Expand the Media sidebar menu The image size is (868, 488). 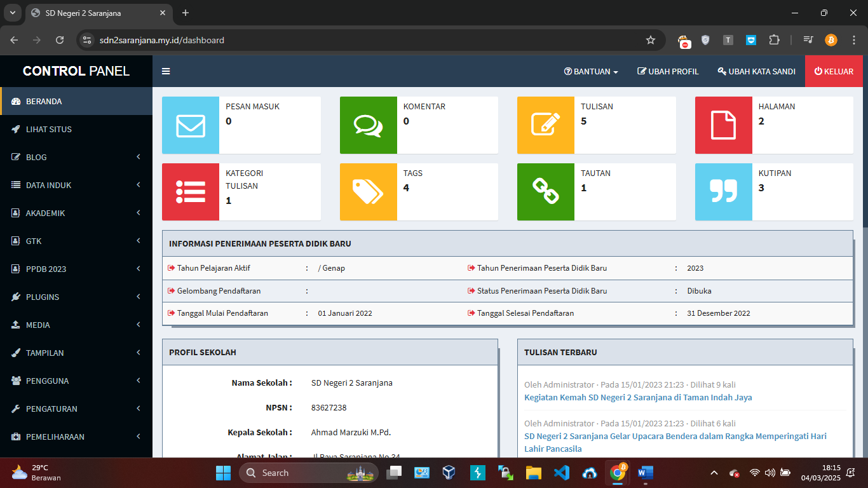tap(76, 325)
